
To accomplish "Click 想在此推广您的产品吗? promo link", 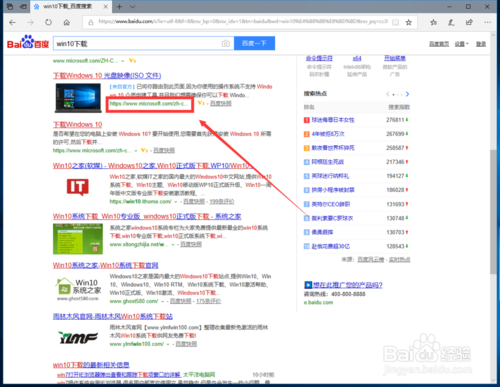I will pyautogui.click(x=347, y=285).
